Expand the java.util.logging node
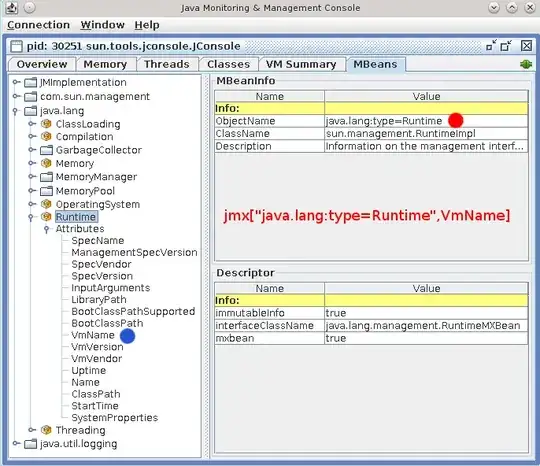 pos(16,443)
